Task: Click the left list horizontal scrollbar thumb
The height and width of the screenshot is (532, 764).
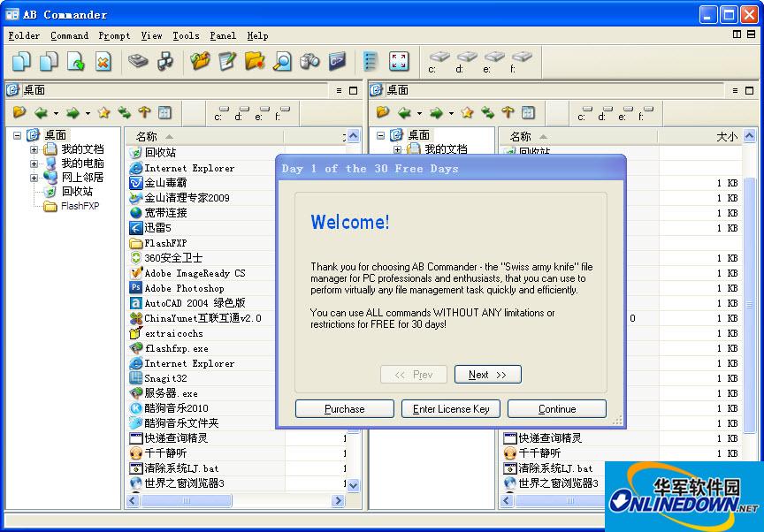Action: (186, 500)
